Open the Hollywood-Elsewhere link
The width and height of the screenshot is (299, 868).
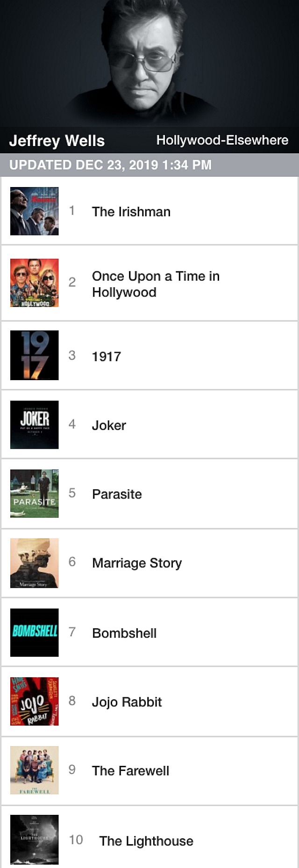pyautogui.click(x=222, y=140)
